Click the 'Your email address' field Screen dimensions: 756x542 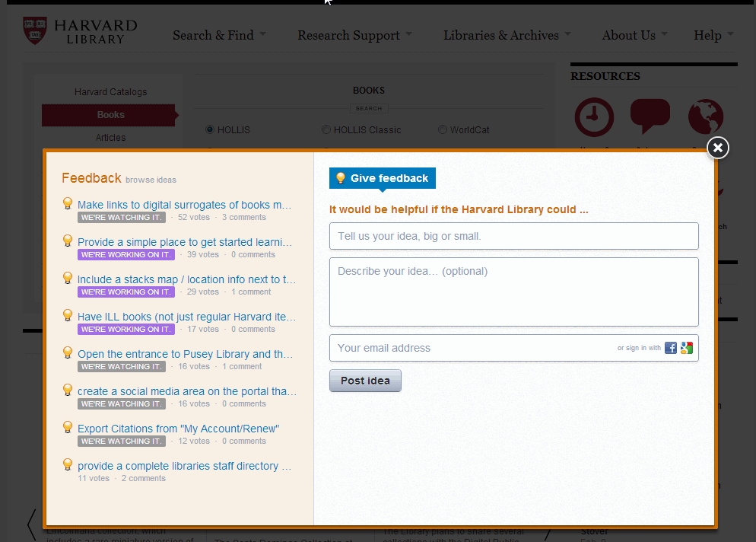[x=514, y=348]
